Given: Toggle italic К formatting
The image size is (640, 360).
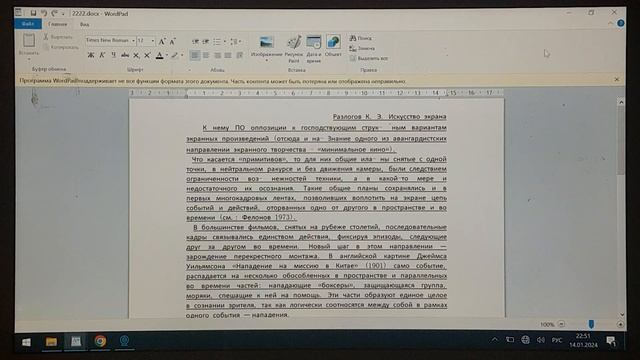Looking at the screenshot, I should pyautogui.click(x=102, y=55).
